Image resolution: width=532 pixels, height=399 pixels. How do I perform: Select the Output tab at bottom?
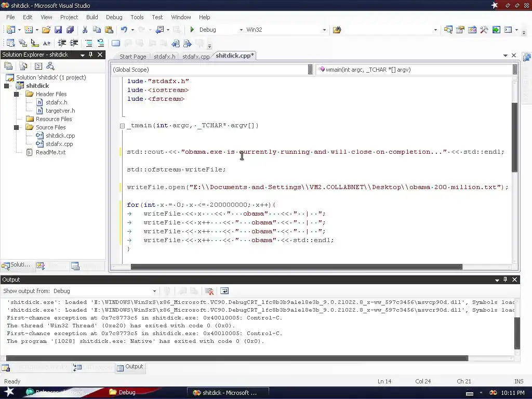point(130,367)
